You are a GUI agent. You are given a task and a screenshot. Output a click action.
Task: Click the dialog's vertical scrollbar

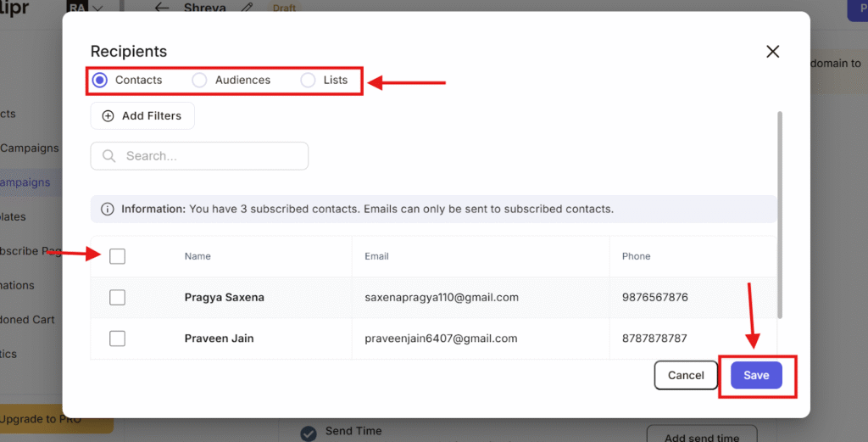pyautogui.click(x=780, y=212)
